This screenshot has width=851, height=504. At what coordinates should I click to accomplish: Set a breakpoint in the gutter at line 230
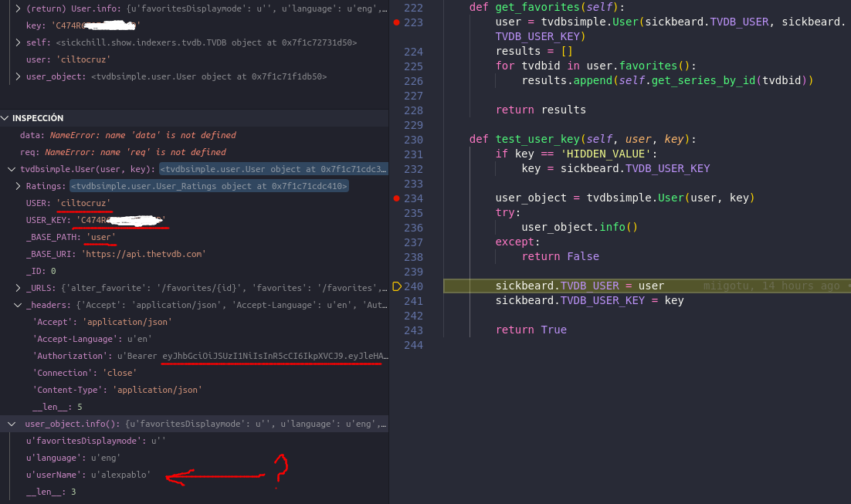coord(396,139)
